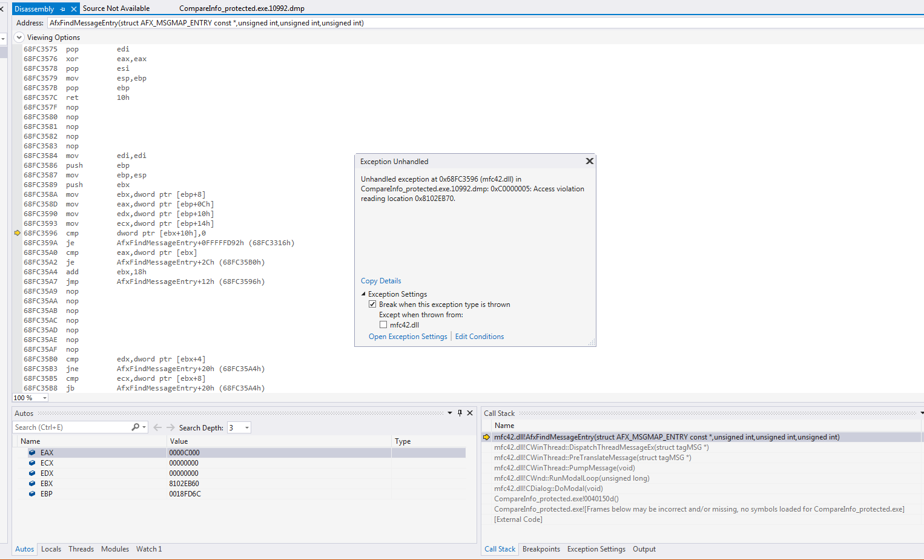Click the current frame arrow in Call Stack

coord(486,437)
